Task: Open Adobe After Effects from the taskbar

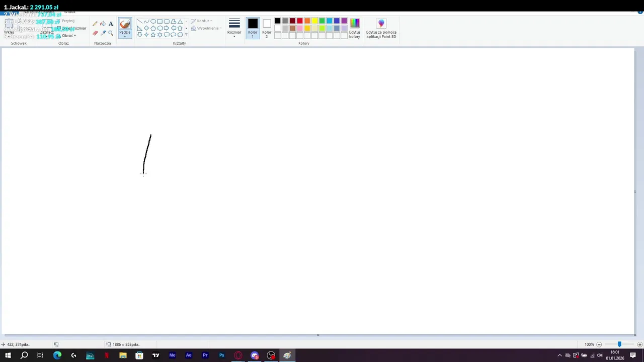Action: [x=189, y=355]
